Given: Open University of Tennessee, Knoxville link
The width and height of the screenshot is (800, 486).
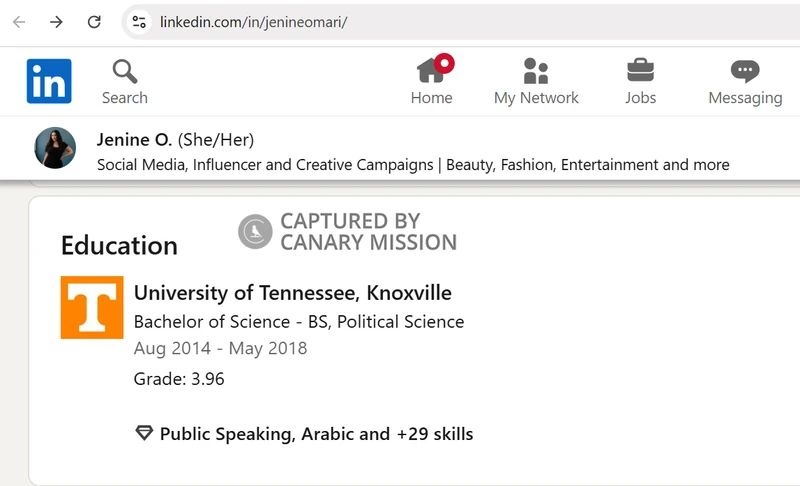Looking at the screenshot, I should tap(293, 293).
